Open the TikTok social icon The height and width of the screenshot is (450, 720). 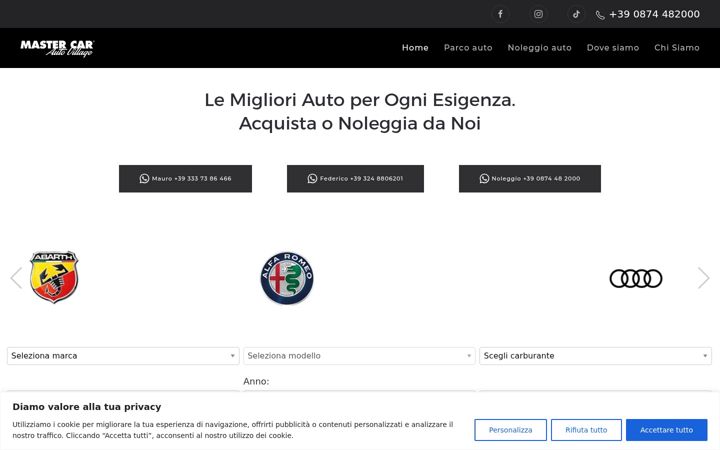(576, 14)
